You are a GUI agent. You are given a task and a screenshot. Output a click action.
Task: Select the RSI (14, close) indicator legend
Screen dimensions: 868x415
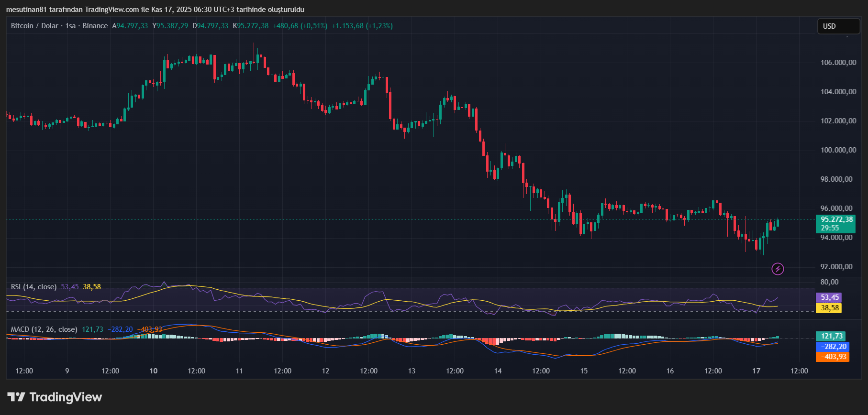click(x=33, y=287)
